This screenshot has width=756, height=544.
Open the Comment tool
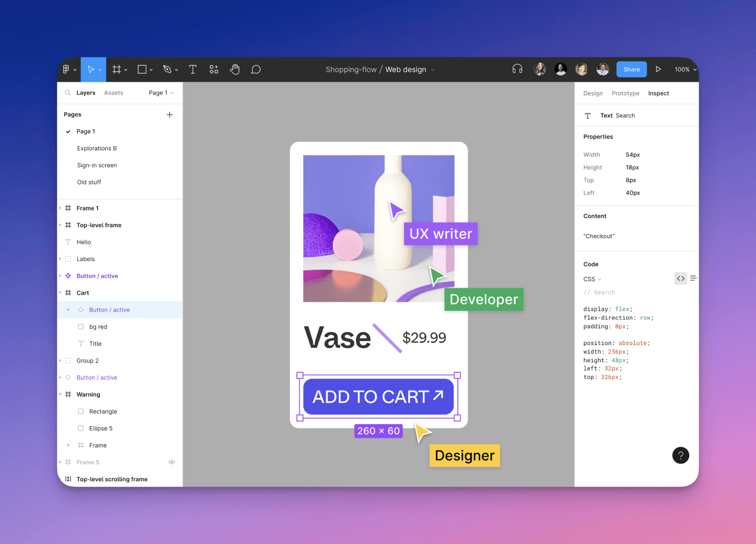click(x=256, y=69)
